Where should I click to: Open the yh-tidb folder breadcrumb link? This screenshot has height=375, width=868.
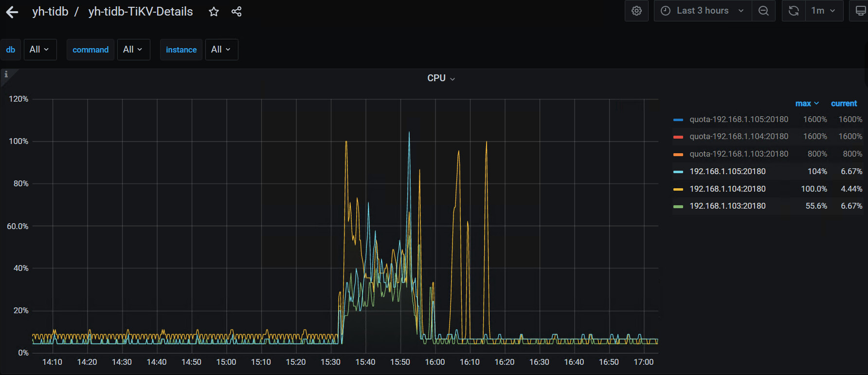pos(50,12)
